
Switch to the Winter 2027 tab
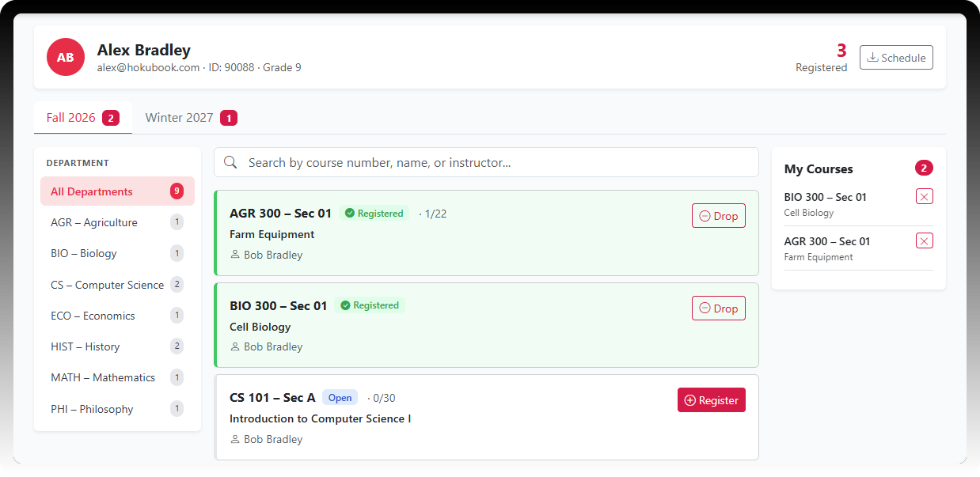191,118
